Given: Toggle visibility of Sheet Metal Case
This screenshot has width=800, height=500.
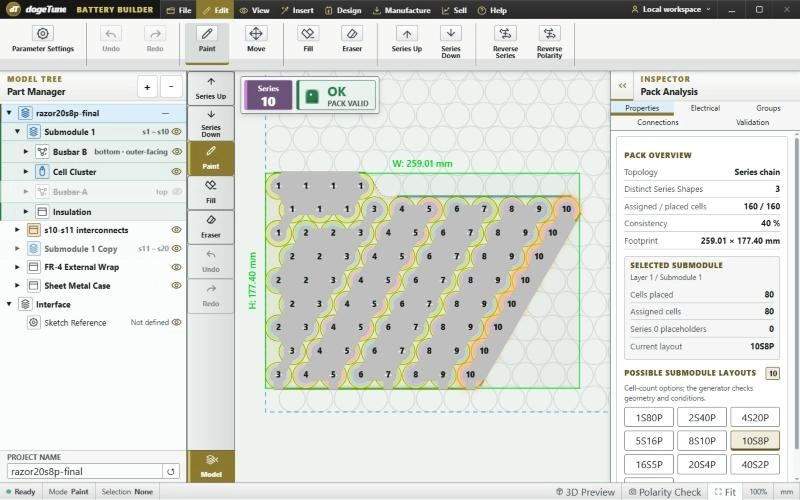Looking at the screenshot, I should 177,285.
